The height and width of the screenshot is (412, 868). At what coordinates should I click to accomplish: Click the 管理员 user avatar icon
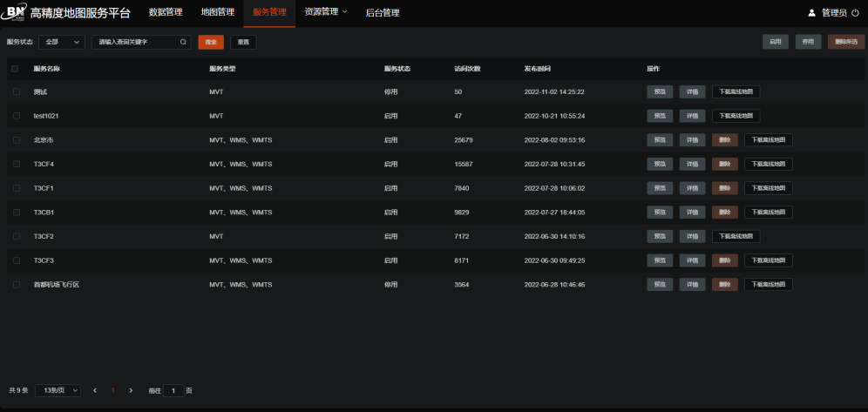coord(812,13)
